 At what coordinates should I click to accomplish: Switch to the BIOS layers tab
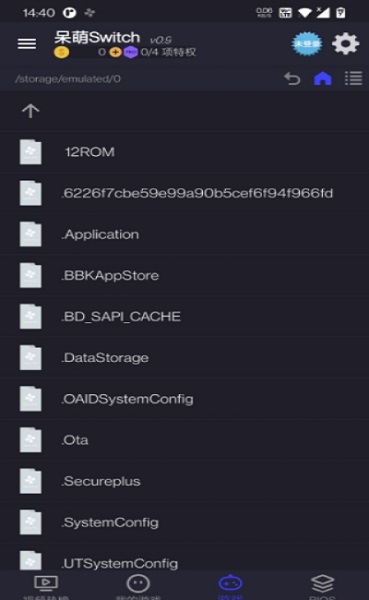pos(323,585)
